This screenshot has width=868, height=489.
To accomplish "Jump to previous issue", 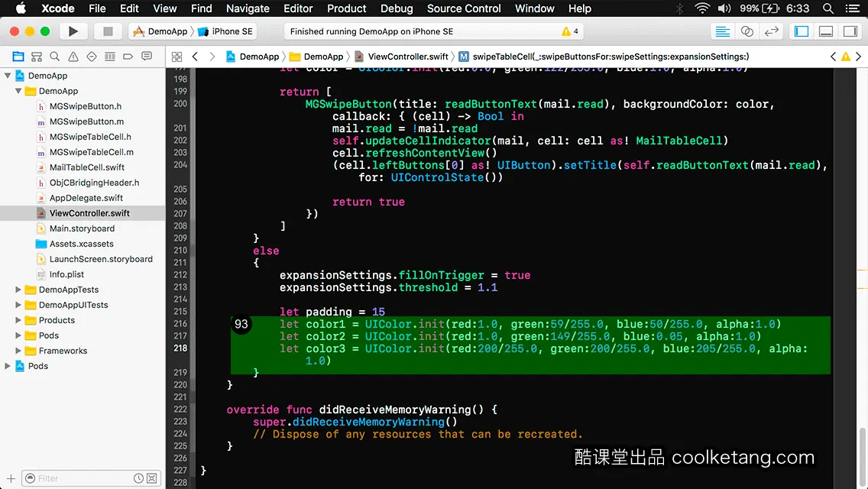I will click(x=833, y=57).
